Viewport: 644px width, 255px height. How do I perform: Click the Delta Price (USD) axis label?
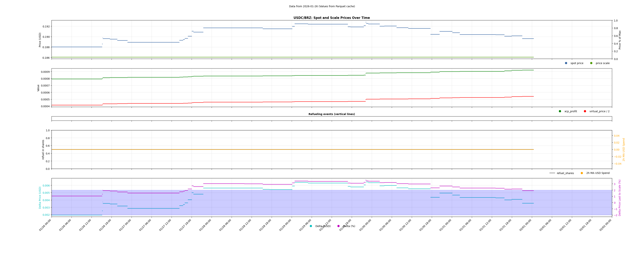pyautogui.click(x=40, y=198)
